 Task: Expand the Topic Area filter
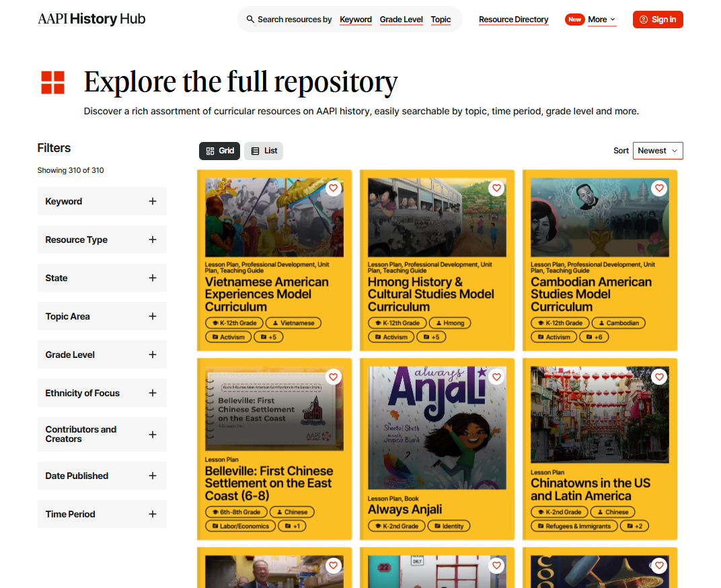point(102,316)
